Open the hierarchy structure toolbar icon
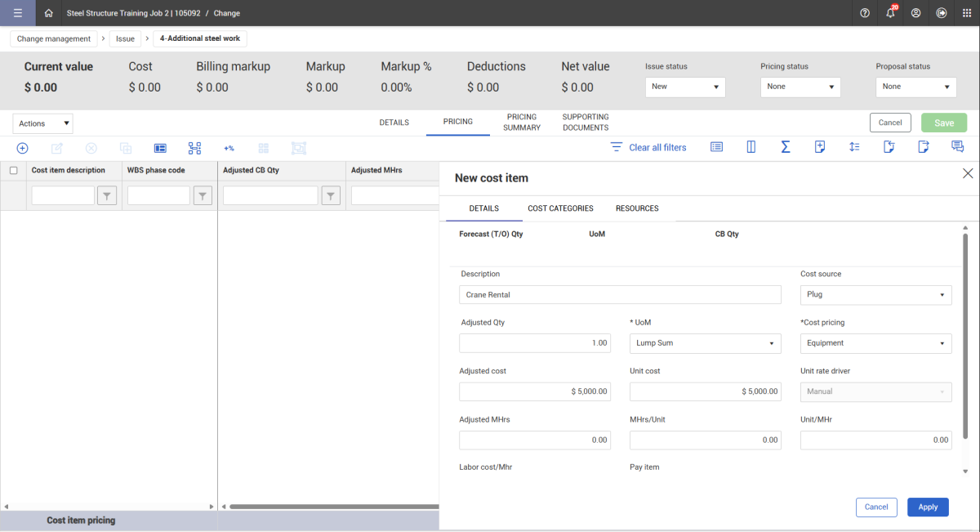980x532 pixels. pyautogui.click(x=194, y=148)
